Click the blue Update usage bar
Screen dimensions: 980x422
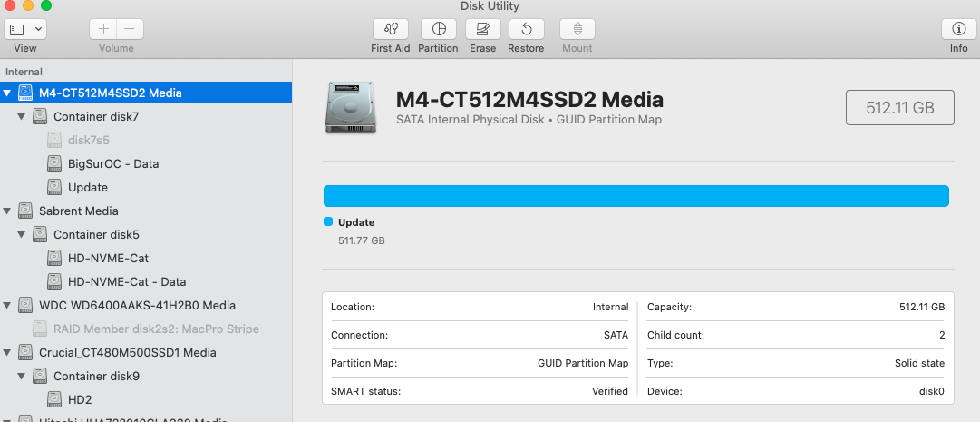coord(636,196)
